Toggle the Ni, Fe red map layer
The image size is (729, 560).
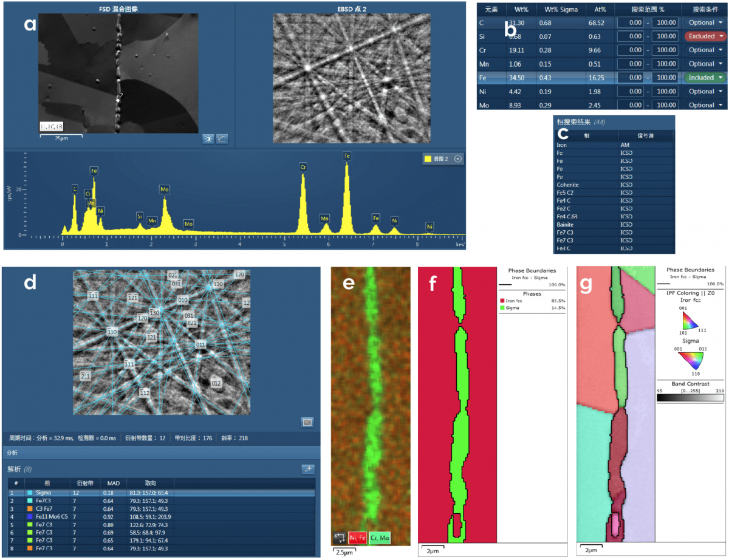point(358,538)
